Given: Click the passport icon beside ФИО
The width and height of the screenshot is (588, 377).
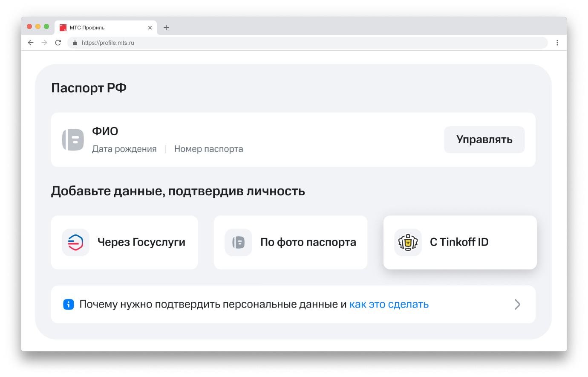Looking at the screenshot, I should tap(73, 139).
